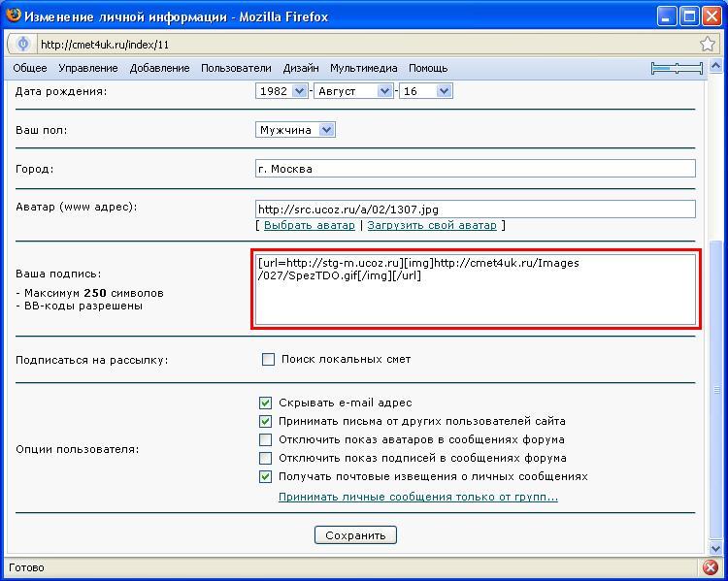Click the Готово status bar text
The width and height of the screenshot is (728, 581).
[x=26, y=567]
